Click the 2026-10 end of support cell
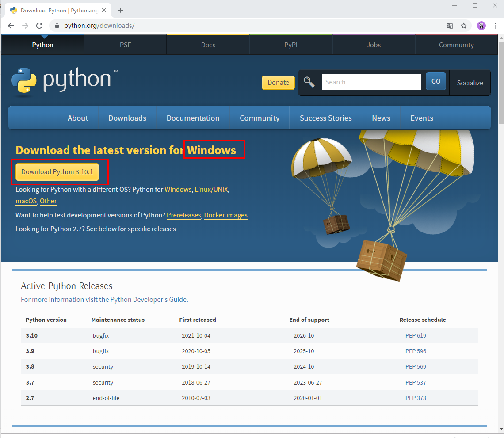This screenshot has width=504, height=438. (304, 336)
